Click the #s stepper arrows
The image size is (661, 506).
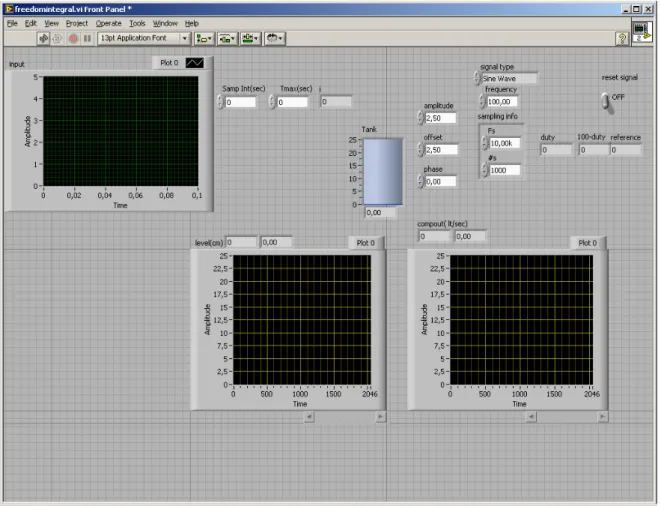click(485, 170)
